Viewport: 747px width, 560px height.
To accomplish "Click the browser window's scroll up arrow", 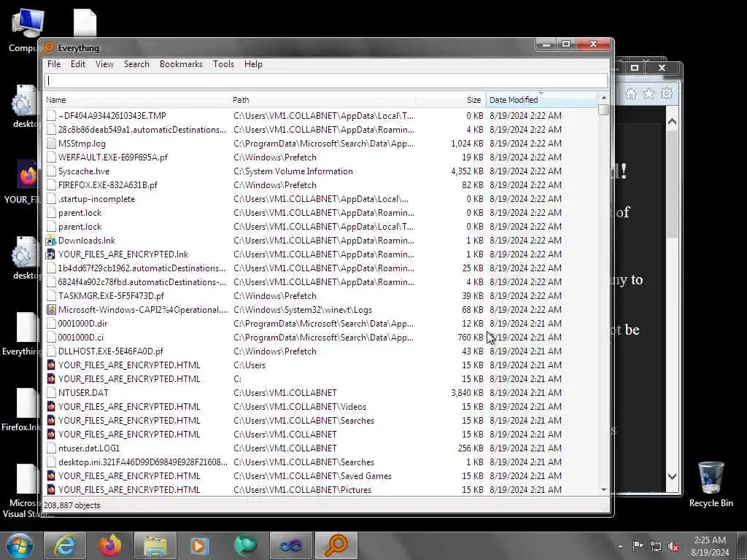I will click(x=672, y=122).
